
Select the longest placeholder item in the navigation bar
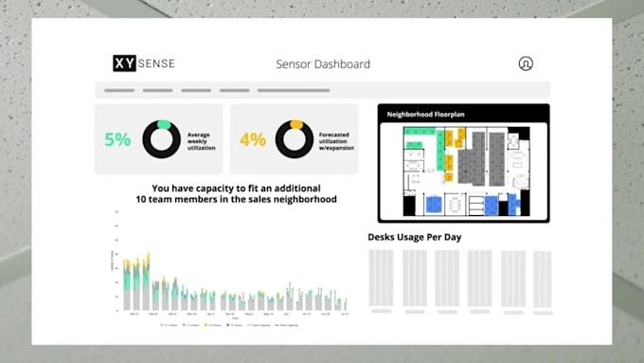[x=294, y=90]
